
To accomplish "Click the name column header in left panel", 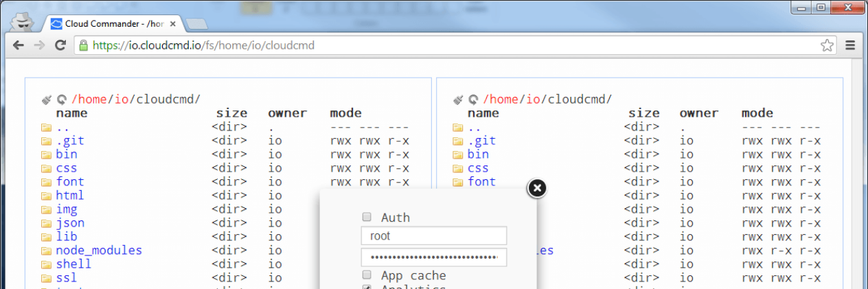I will [x=72, y=113].
